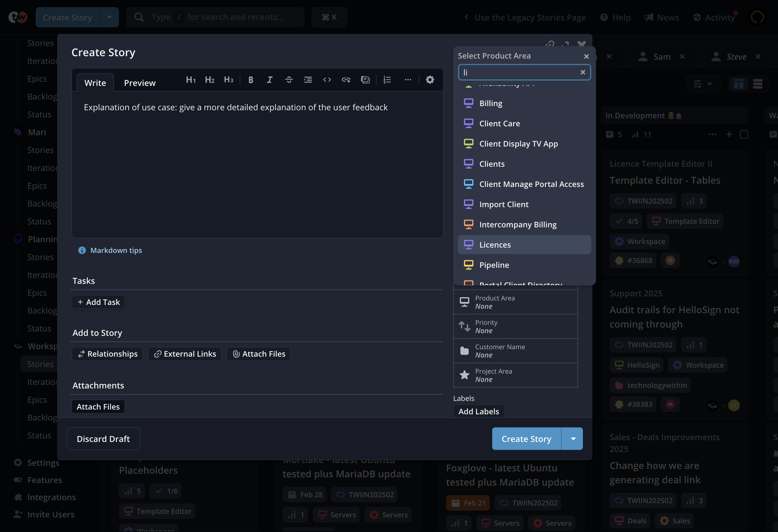Select Billing from product area list
The image size is (778, 532).
pos(524,103)
